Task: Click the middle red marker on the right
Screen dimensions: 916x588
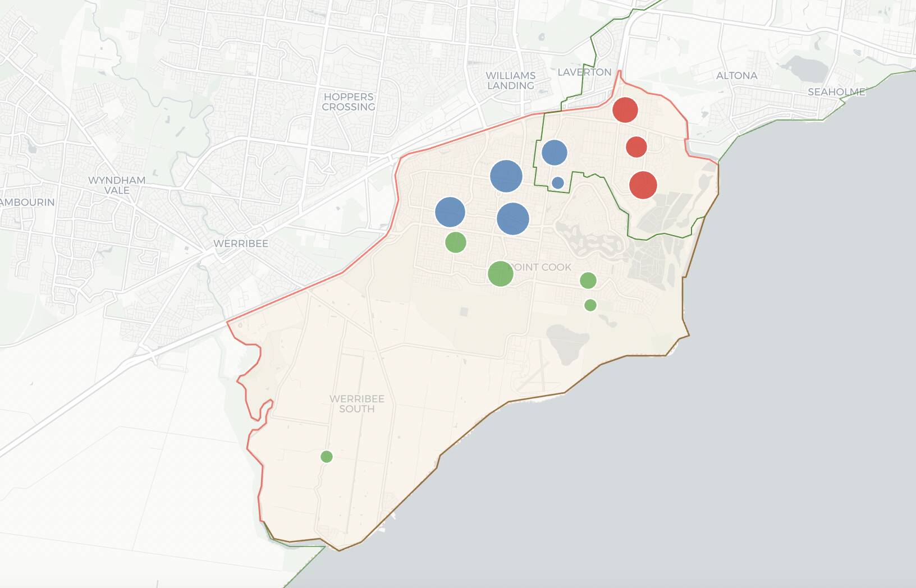Action: click(636, 148)
